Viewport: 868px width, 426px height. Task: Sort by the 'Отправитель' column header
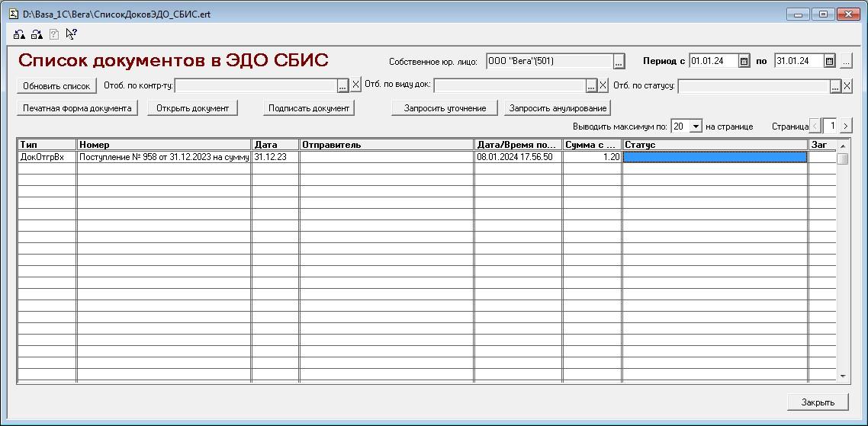pos(386,145)
